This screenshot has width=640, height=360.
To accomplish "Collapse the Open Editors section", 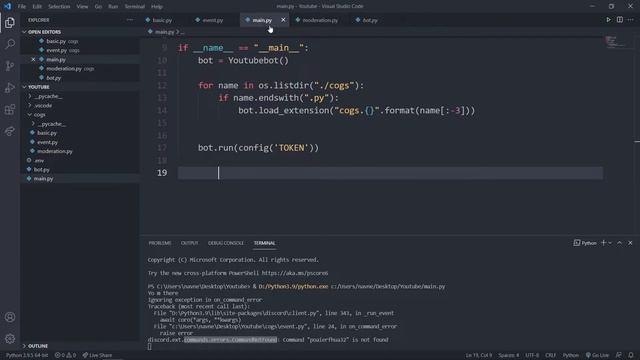I will click(44, 32).
